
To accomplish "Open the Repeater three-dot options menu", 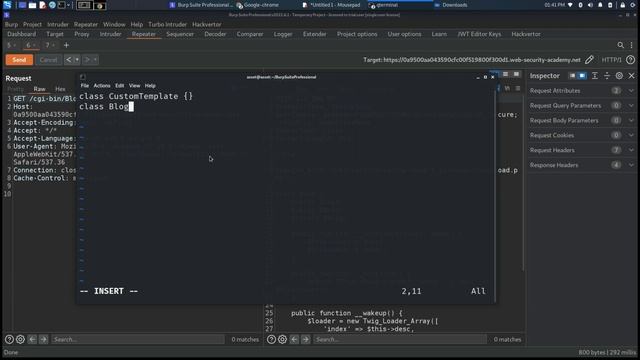I will pos(631,45).
